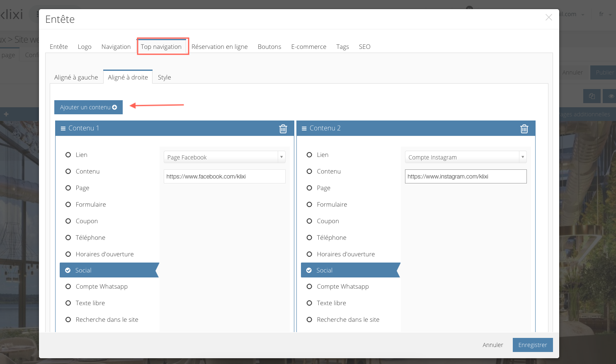Image resolution: width=616 pixels, height=364 pixels.
Task: Close the Entête dialog with X
Action: click(548, 17)
